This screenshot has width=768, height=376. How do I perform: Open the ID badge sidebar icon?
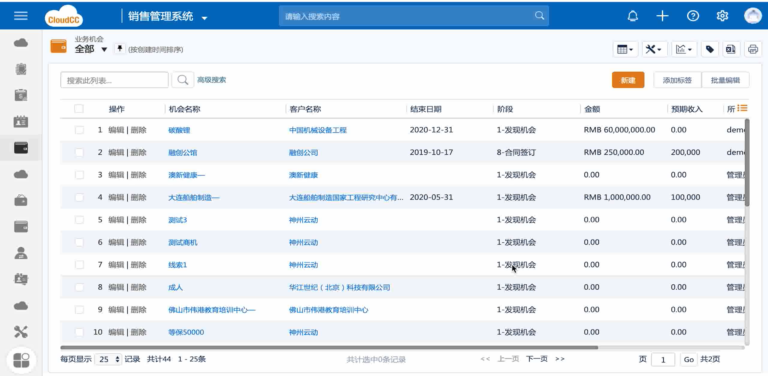click(21, 279)
